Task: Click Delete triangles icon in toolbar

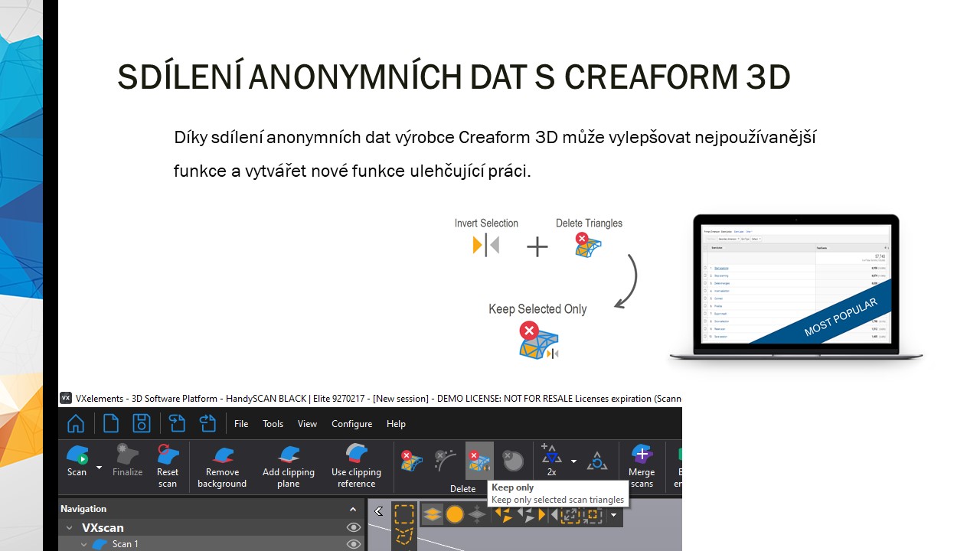Action: click(411, 460)
